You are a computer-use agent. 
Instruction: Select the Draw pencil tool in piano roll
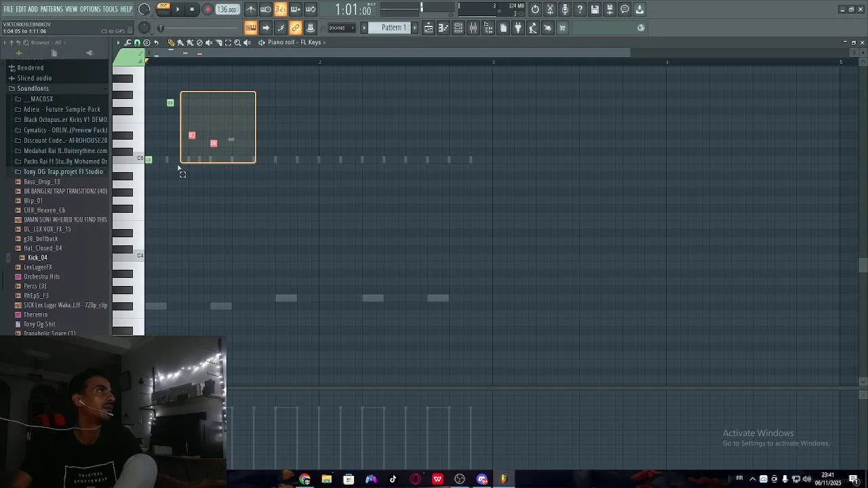click(x=171, y=43)
